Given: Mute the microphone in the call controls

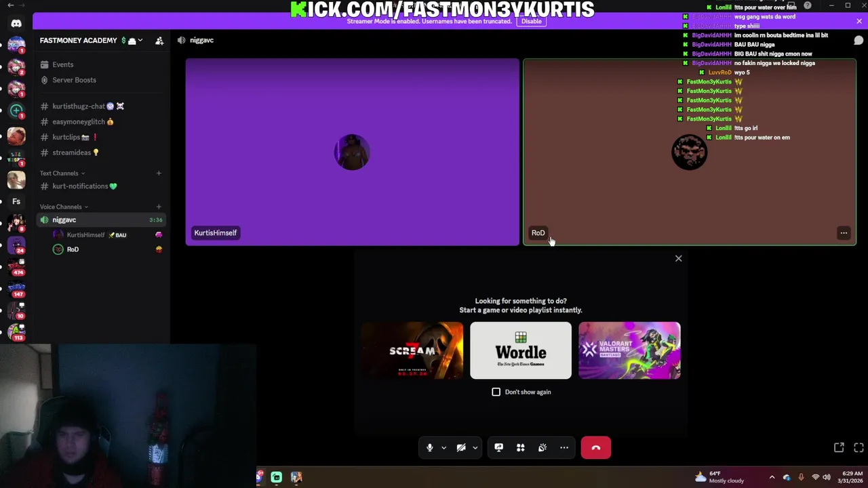Looking at the screenshot, I should (x=429, y=447).
